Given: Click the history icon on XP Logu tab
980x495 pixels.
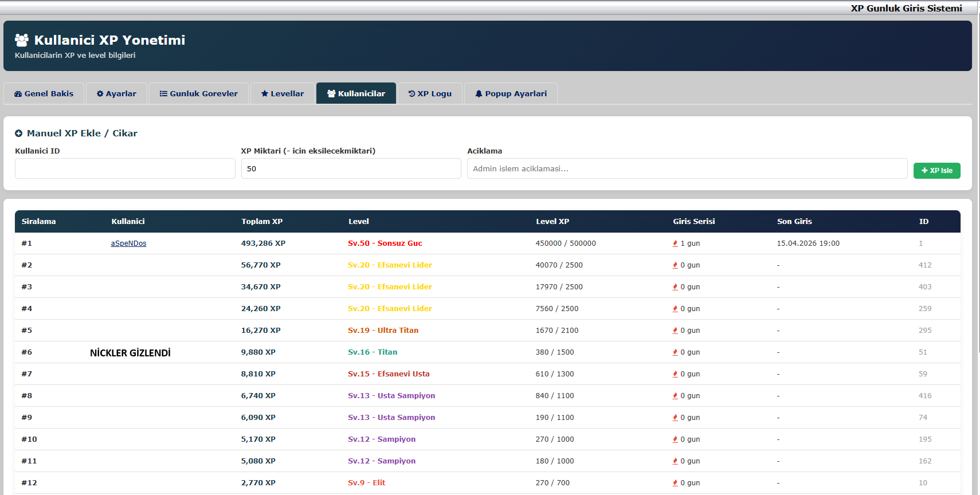Looking at the screenshot, I should click(411, 94).
